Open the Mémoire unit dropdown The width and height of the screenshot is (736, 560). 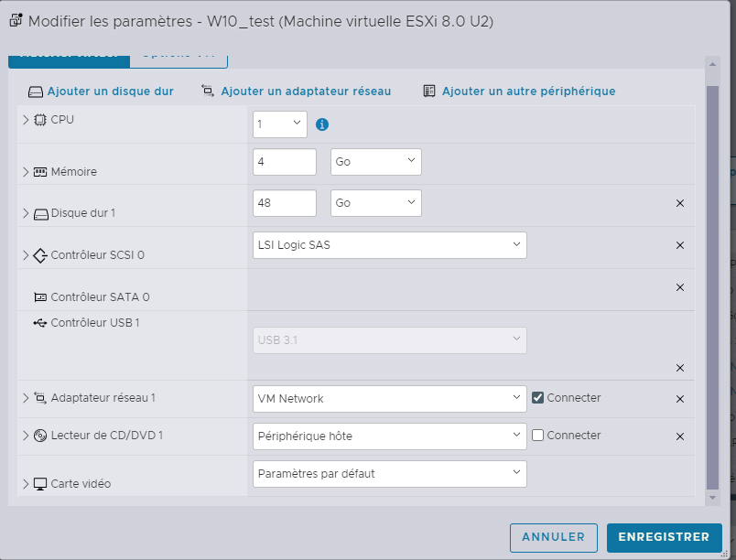click(x=375, y=162)
